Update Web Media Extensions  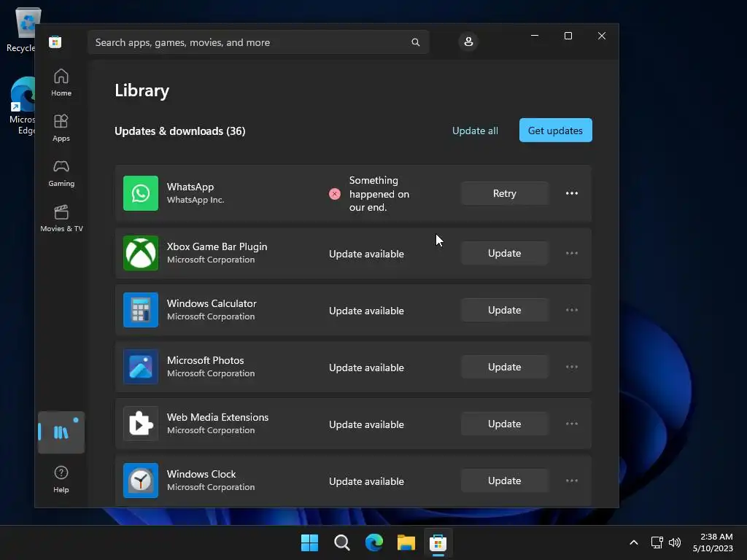coord(505,424)
